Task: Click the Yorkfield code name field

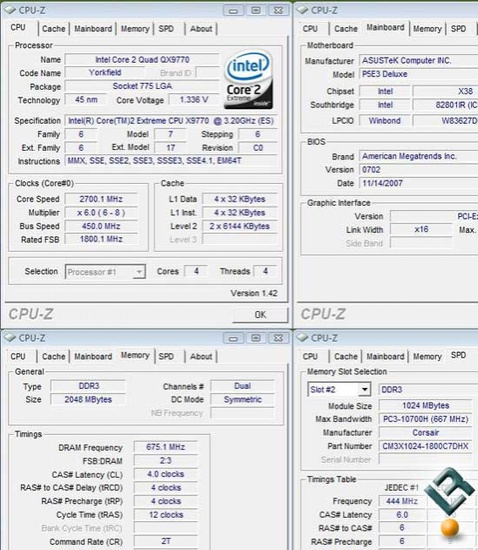Action: coord(105,73)
